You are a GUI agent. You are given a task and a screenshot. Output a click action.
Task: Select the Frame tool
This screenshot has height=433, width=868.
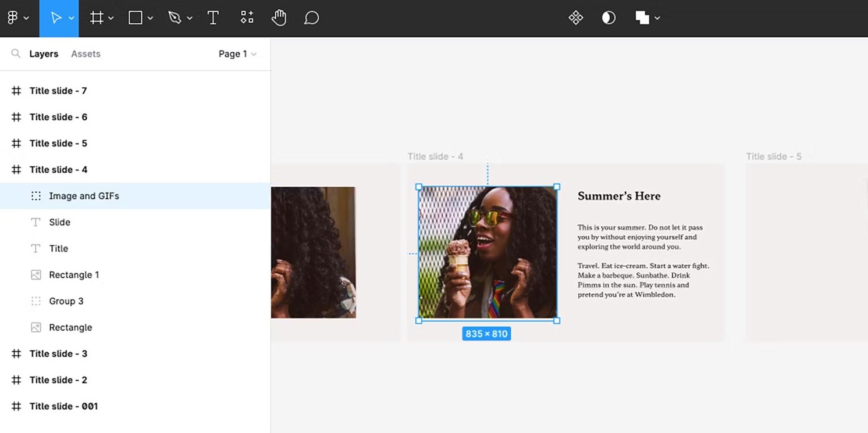[97, 18]
